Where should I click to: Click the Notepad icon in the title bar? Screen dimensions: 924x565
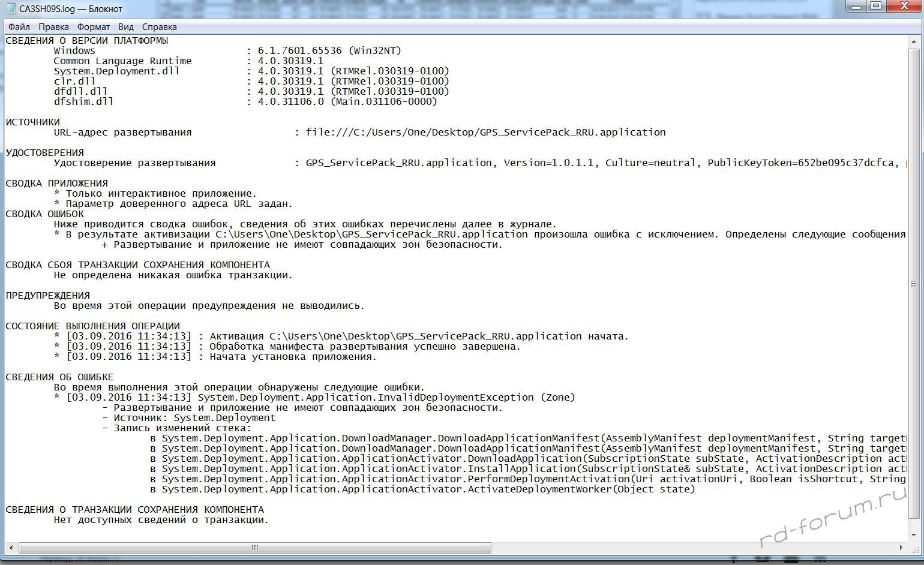click(x=10, y=8)
